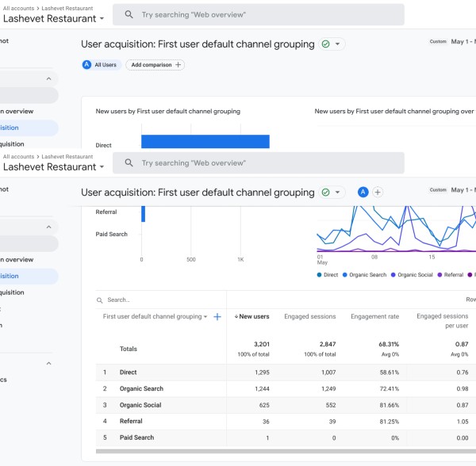This screenshot has height=466, width=476.
Task: Open dropdown arrow beside upper report title checkmark
Action: click(x=337, y=44)
